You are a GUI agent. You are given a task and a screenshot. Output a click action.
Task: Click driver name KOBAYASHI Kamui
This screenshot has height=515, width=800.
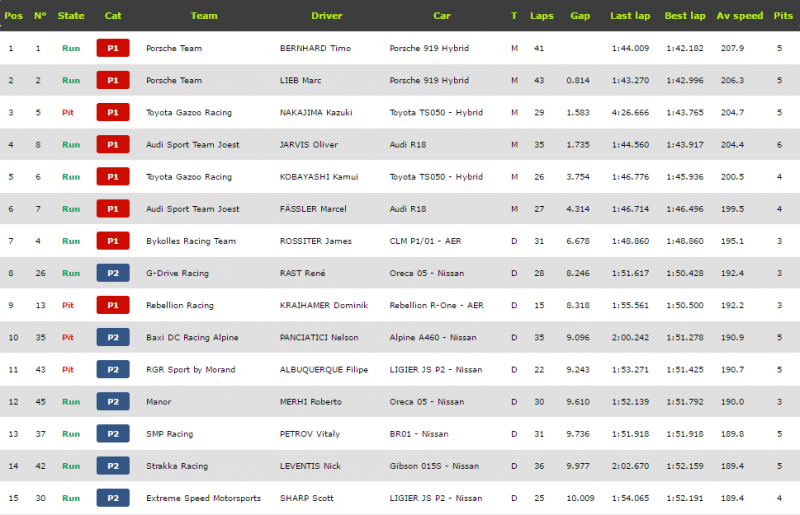click(319, 177)
